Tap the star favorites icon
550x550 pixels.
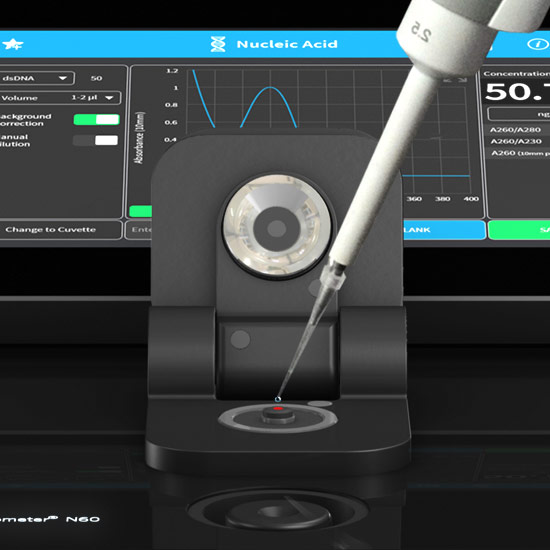[13, 45]
